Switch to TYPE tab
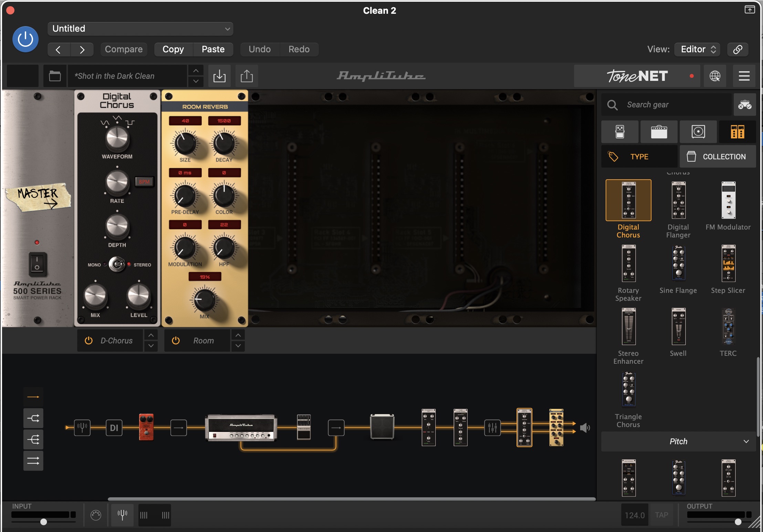The width and height of the screenshot is (763, 532). pyautogui.click(x=639, y=157)
